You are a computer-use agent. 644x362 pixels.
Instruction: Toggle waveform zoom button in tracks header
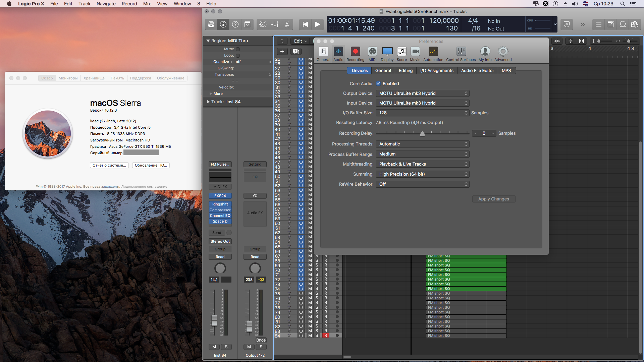(557, 41)
